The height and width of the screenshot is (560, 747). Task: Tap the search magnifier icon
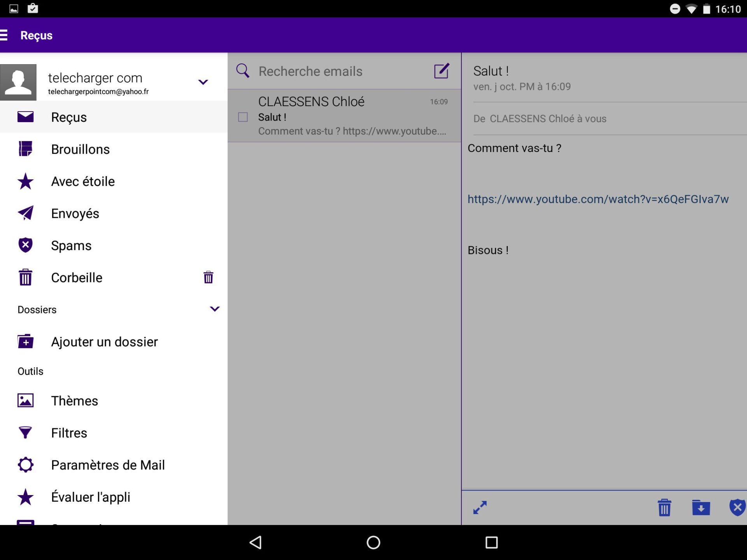(243, 71)
